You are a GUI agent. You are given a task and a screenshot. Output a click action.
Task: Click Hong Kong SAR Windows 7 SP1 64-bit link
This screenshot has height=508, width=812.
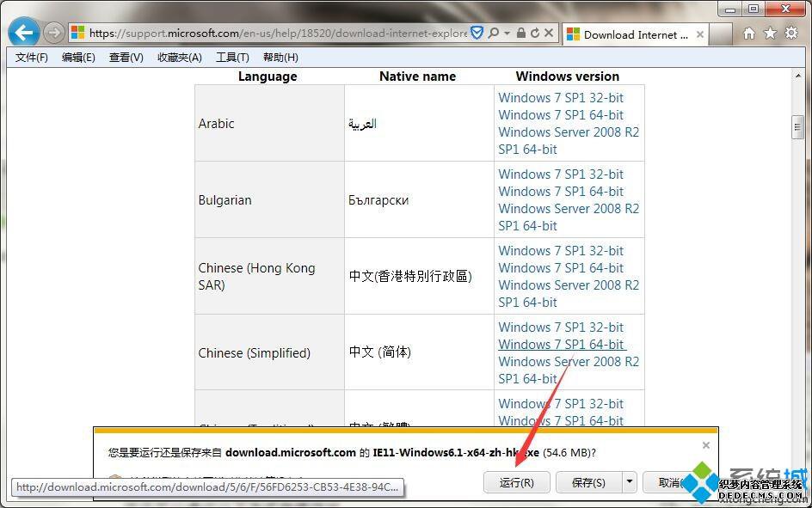(x=561, y=268)
